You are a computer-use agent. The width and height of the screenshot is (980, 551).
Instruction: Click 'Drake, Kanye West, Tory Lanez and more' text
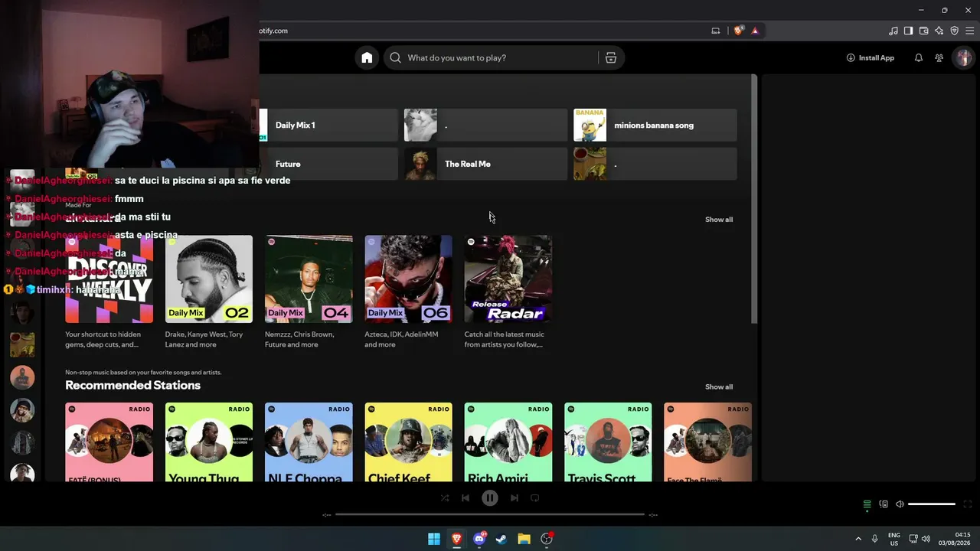click(x=204, y=340)
